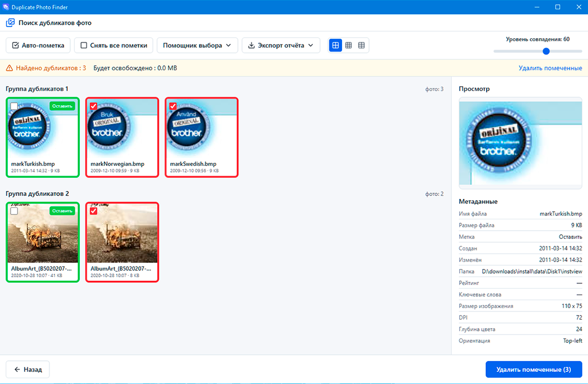588x384 pixels.
Task: Click the folder path D:\downloads\install value
Action: (x=532, y=271)
